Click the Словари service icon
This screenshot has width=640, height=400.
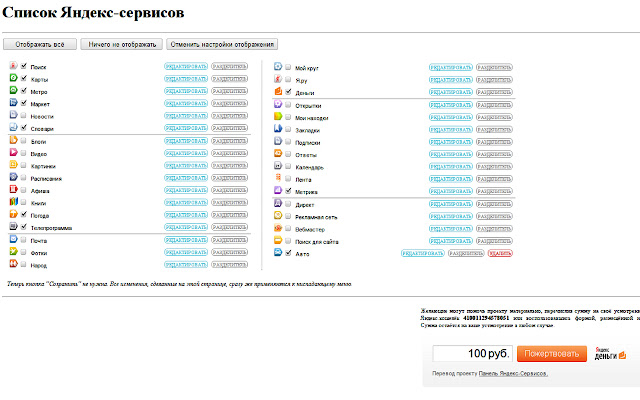click(13, 127)
